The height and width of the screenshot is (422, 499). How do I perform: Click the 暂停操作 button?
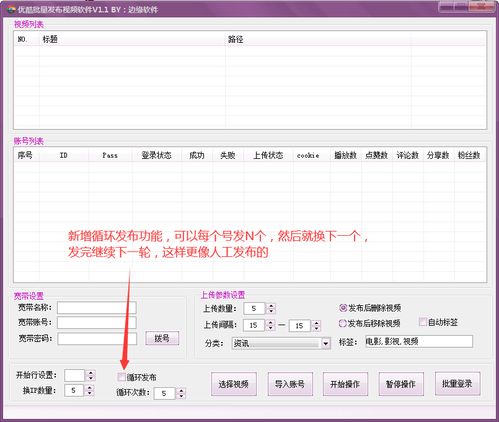(x=401, y=384)
